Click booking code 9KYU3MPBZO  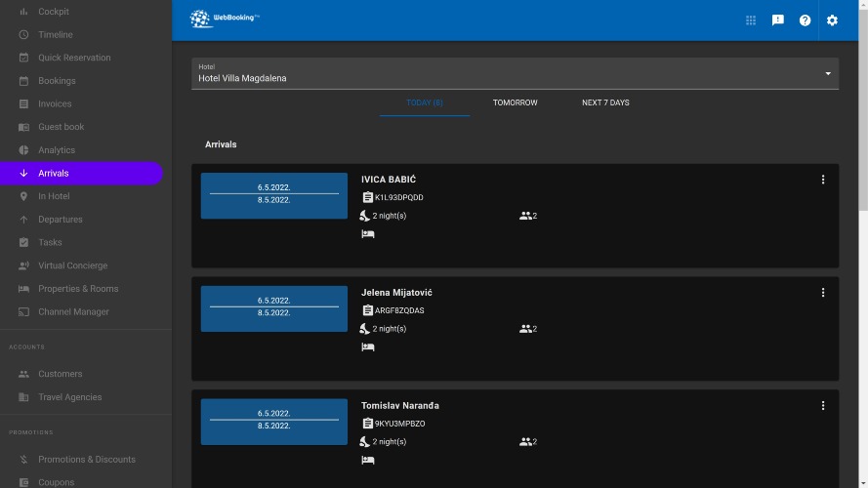click(x=399, y=424)
